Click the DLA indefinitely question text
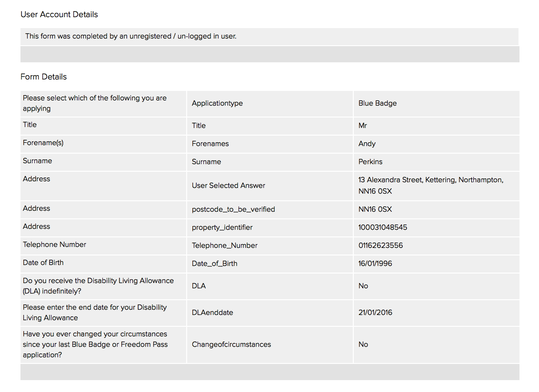Viewport: 539px width, 392px height. point(98,286)
